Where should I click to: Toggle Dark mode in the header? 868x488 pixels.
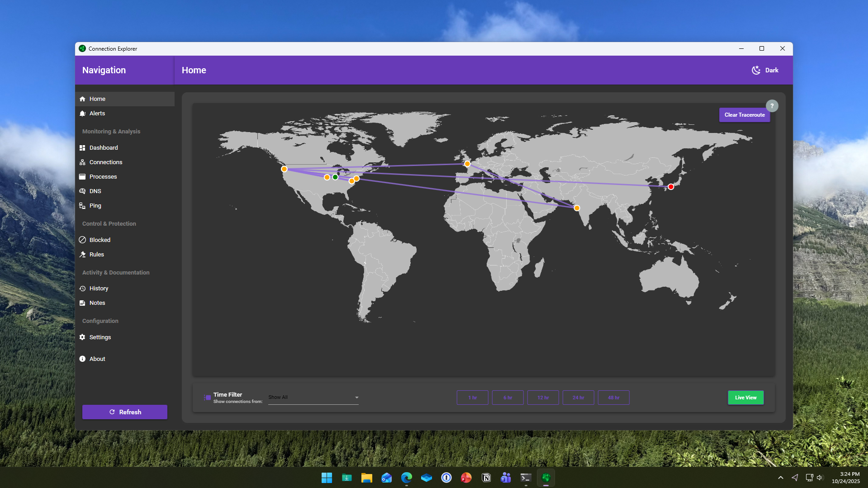(764, 70)
